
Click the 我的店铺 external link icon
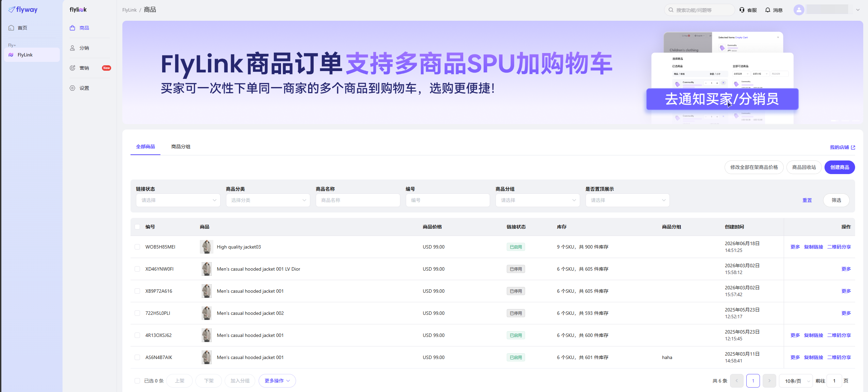point(853,147)
